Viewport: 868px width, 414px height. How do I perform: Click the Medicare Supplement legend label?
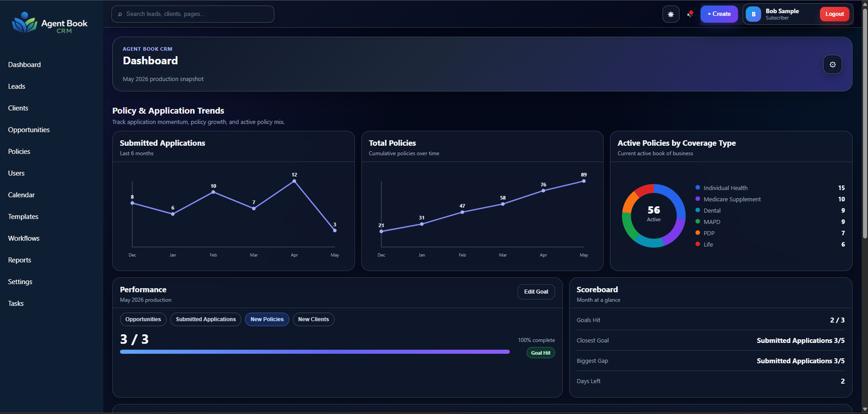click(732, 199)
